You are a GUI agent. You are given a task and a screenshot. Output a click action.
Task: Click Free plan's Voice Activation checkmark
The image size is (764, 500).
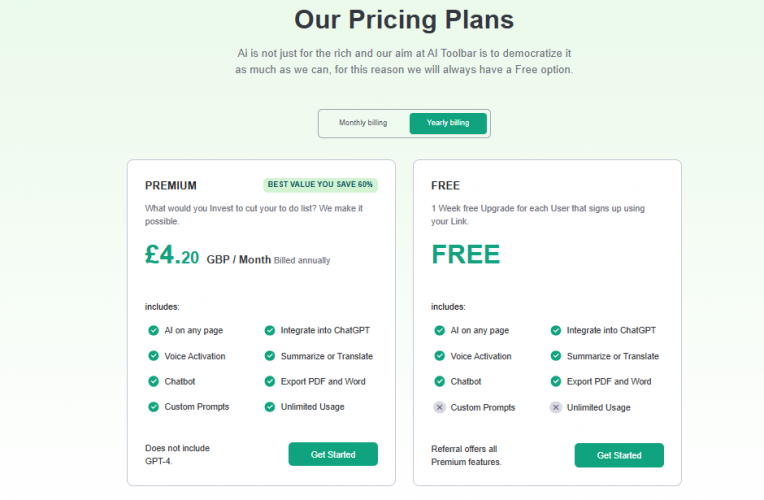[x=439, y=356]
